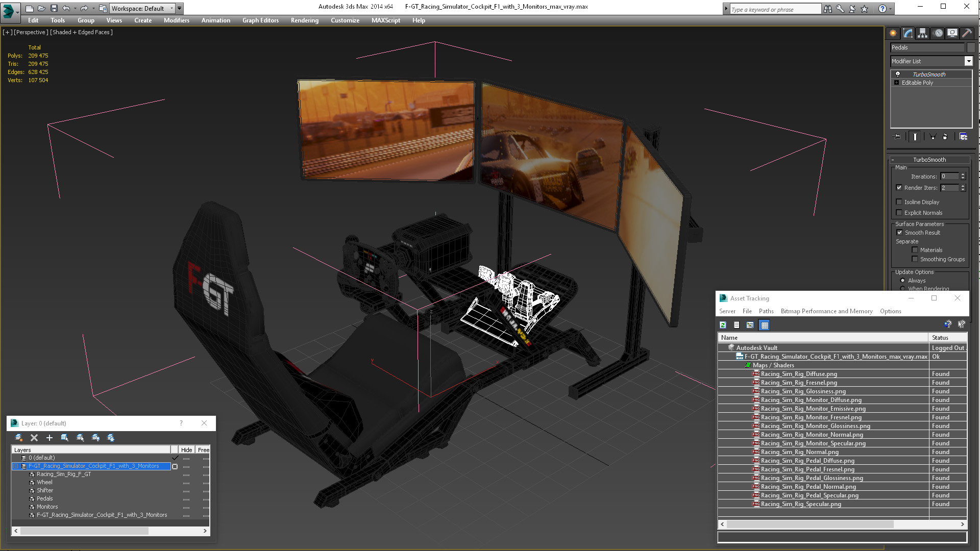Toggle current layer box for F-GT layer
The width and height of the screenshot is (980, 551).
tap(175, 466)
